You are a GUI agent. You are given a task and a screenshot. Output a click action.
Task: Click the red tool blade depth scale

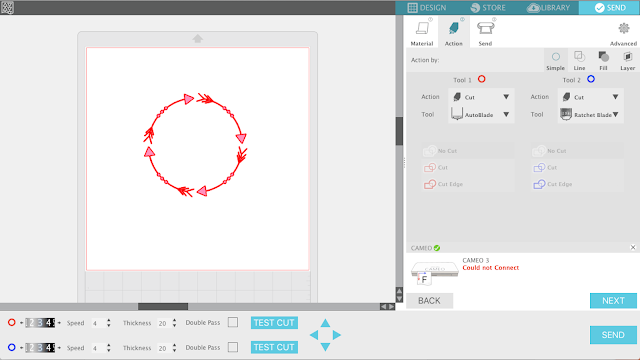(x=40, y=323)
